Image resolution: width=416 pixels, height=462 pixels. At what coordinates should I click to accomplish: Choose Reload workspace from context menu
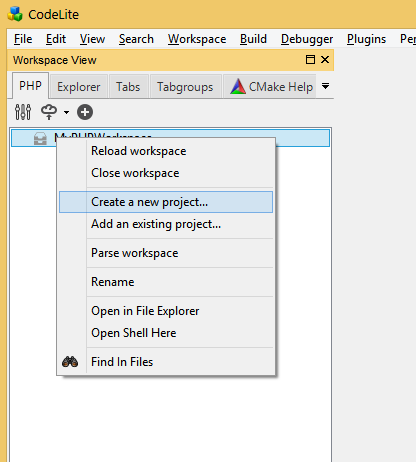pyautogui.click(x=166, y=151)
